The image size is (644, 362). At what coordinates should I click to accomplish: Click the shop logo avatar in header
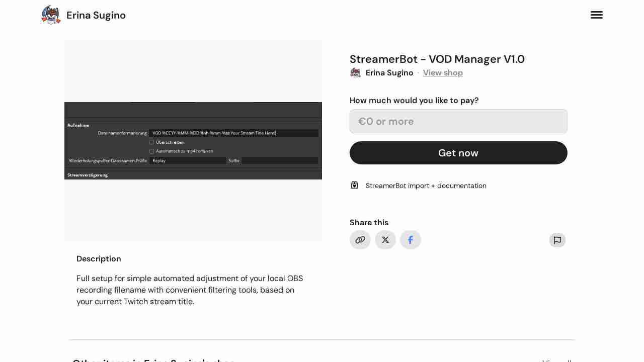[51, 15]
